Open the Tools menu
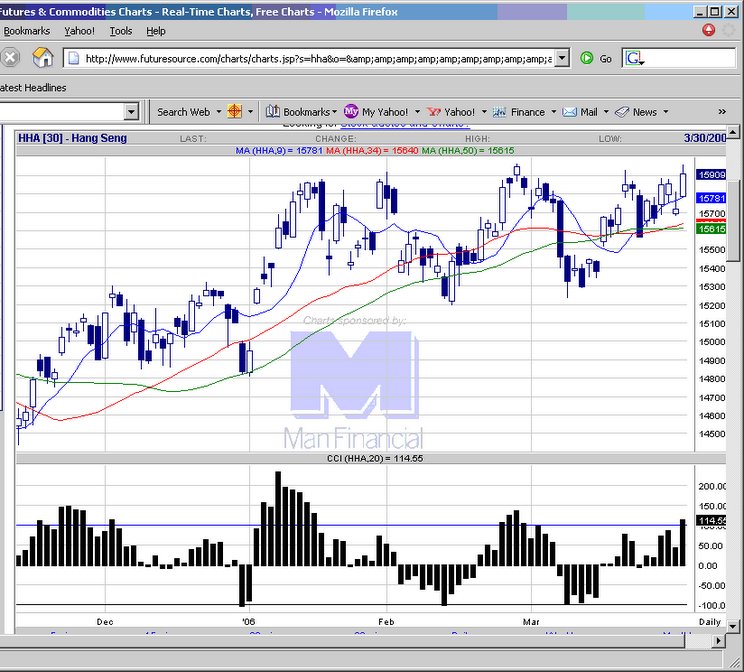Viewport: 744px width, 672px height. (121, 31)
